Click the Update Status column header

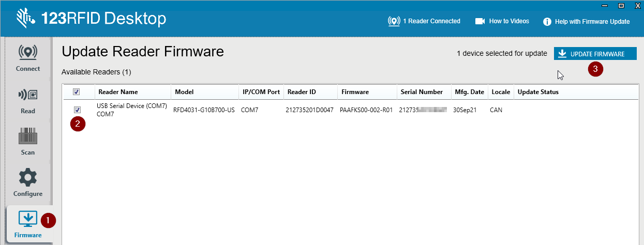click(x=538, y=92)
